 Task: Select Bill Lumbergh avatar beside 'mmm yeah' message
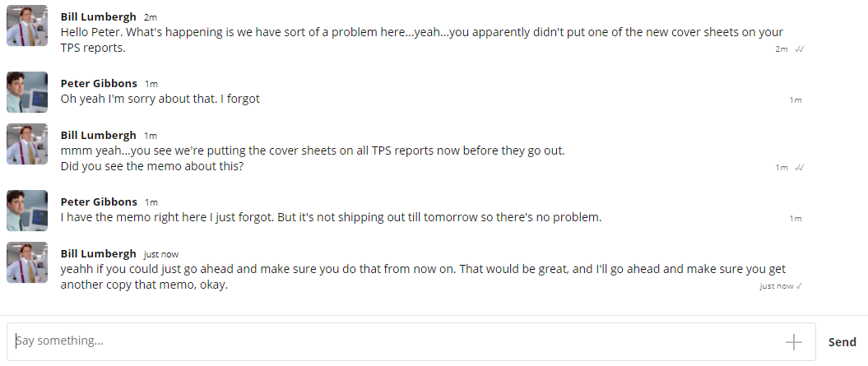27,144
